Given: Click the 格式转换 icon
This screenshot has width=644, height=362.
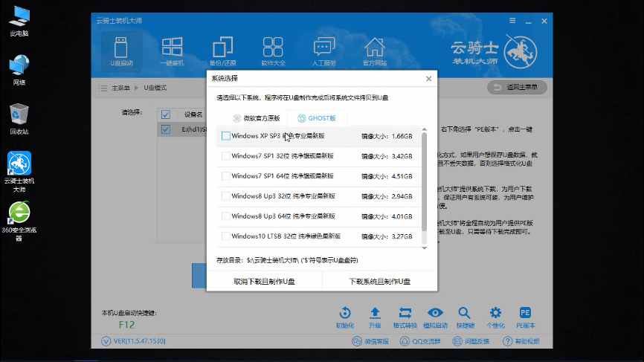Looking at the screenshot, I should [x=405, y=317].
